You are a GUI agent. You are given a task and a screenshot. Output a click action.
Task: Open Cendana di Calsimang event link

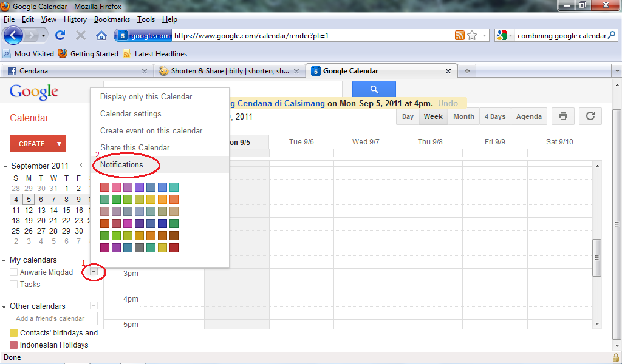[277, 103]
